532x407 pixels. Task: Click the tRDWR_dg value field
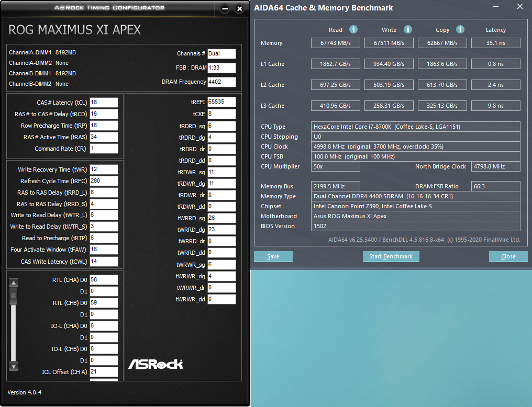coord(221,184)
